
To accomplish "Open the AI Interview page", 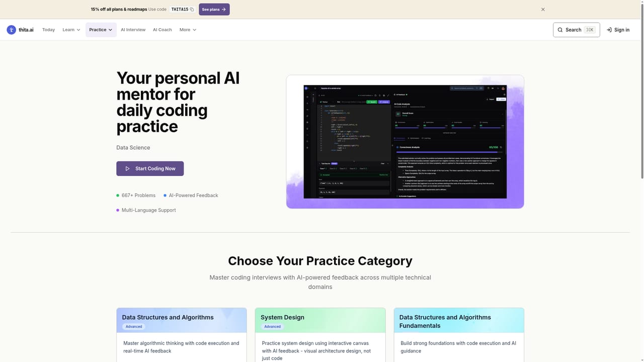I will [x=133, y=30].
